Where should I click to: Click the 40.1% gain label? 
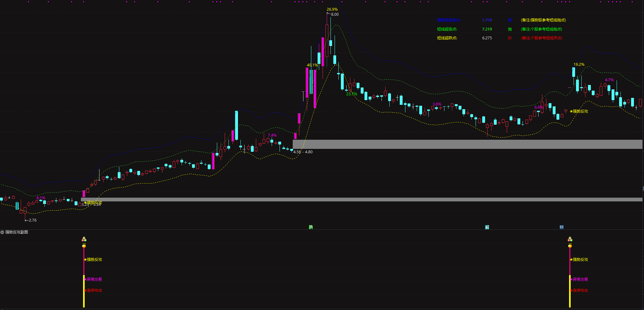[x=312, y=65]
